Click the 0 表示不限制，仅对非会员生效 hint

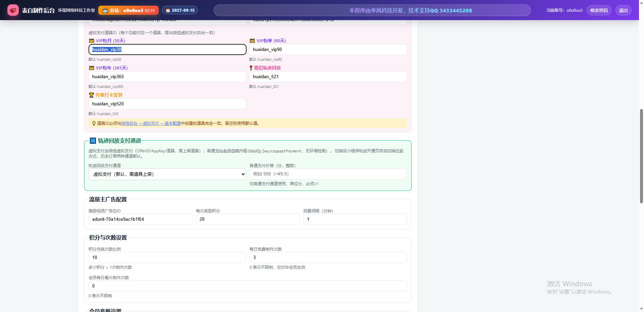pos(277,267)
